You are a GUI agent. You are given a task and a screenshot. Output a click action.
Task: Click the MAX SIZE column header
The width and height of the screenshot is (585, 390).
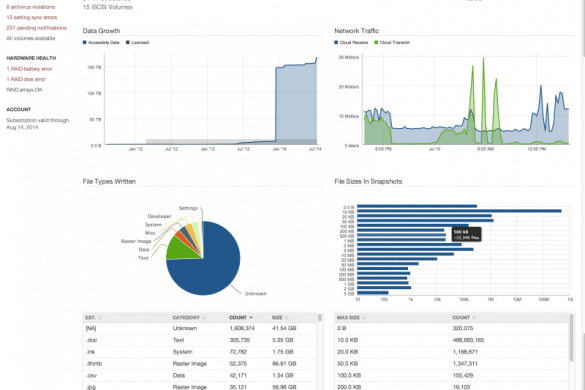tap(348, 318)
